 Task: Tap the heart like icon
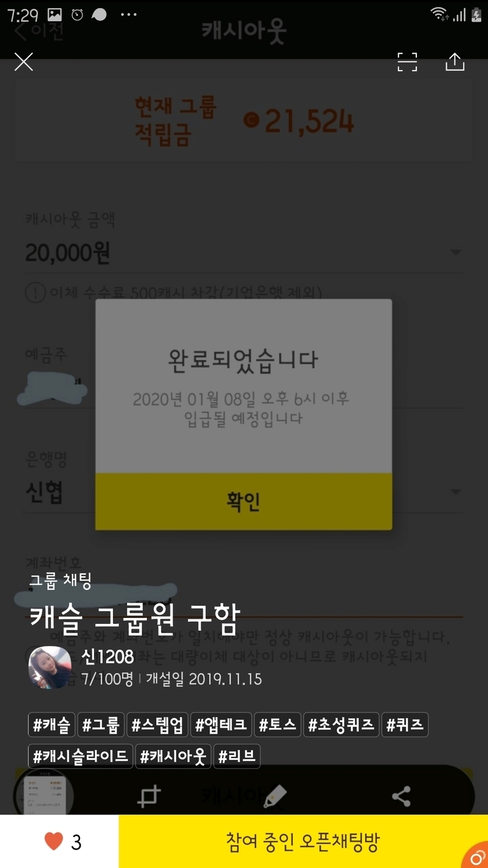54,842
